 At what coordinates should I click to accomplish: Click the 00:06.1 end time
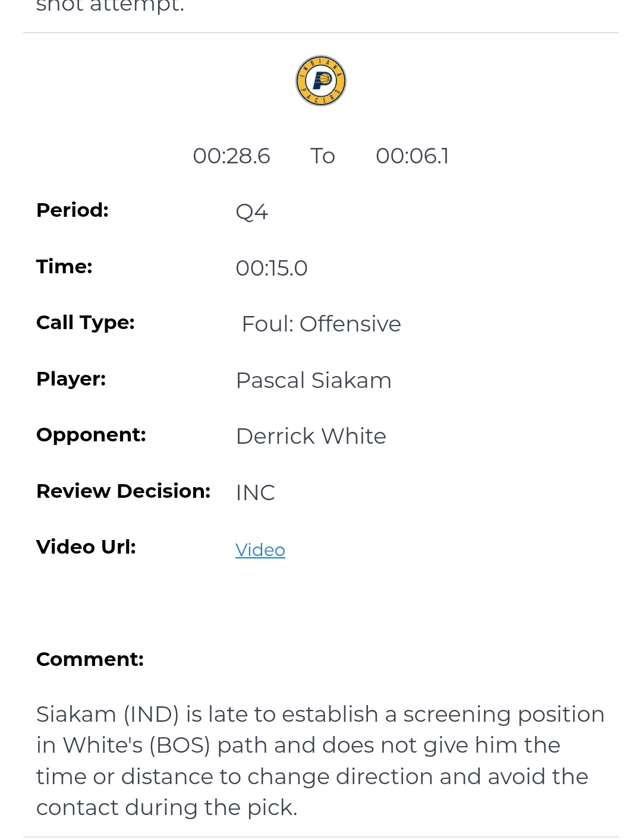point(412,156)
